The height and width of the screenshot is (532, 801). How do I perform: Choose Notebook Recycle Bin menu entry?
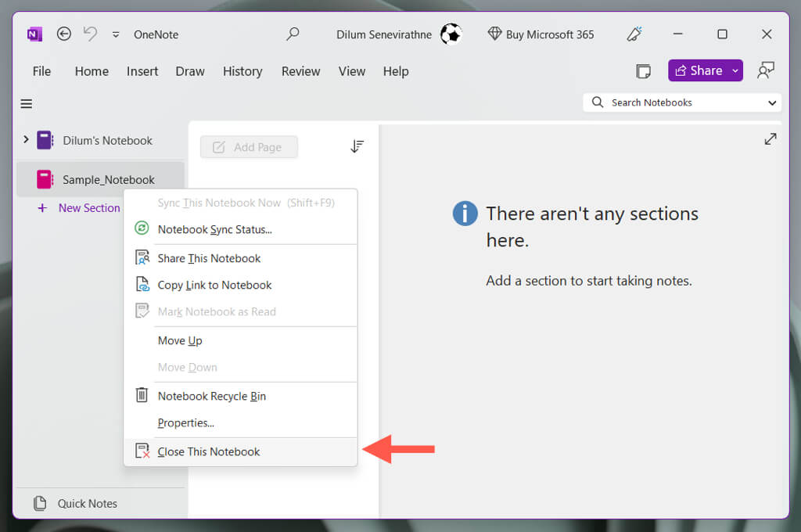pos(211,396)
